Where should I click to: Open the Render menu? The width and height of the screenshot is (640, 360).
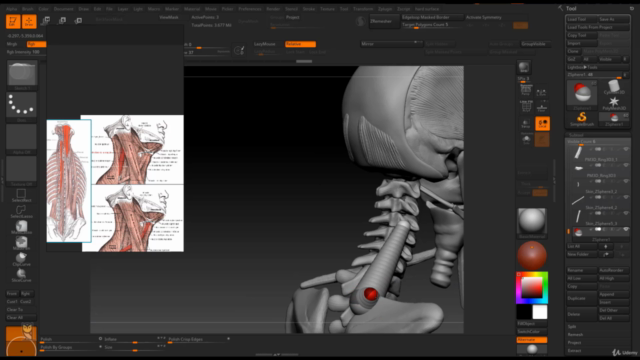(273, 9)
